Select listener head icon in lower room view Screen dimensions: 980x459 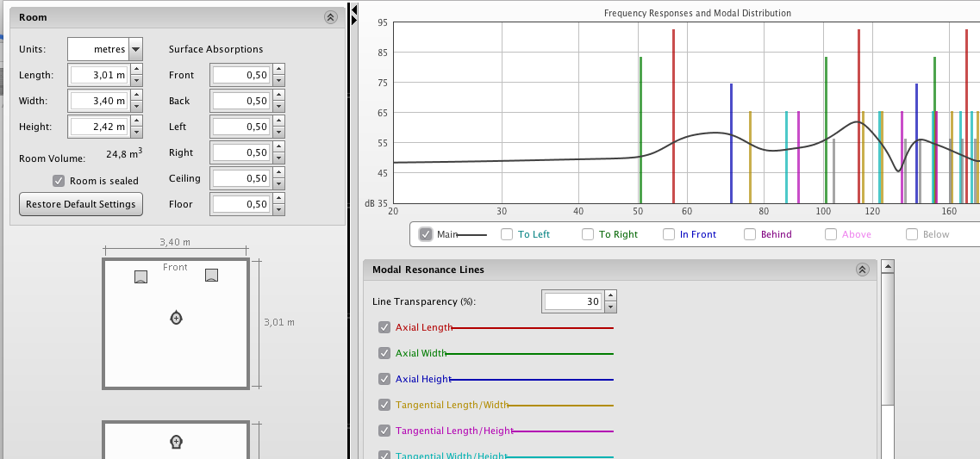(177, 442)
